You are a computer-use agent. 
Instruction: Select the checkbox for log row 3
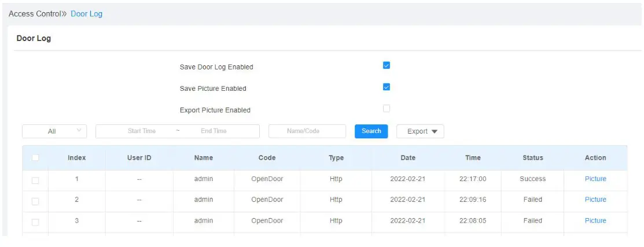pyautogui.click(x=35, y=222)
